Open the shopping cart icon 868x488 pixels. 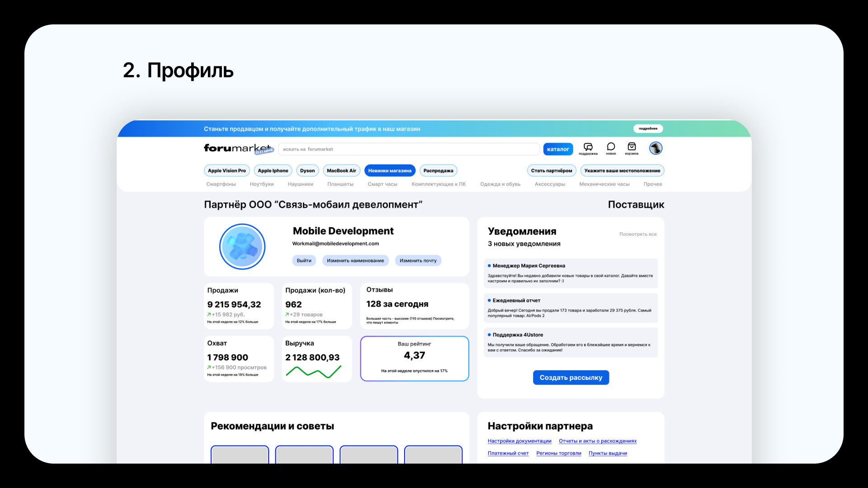(632, 147)
